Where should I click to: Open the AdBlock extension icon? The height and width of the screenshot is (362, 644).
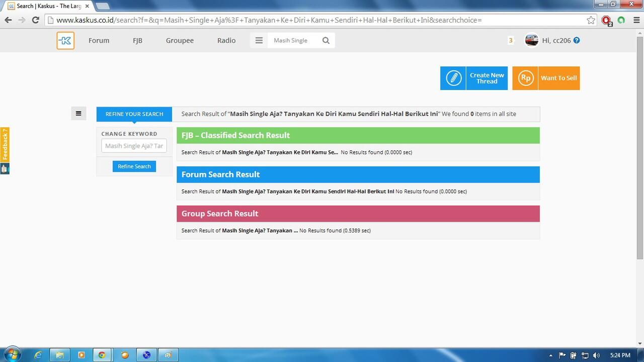point(607,21)
